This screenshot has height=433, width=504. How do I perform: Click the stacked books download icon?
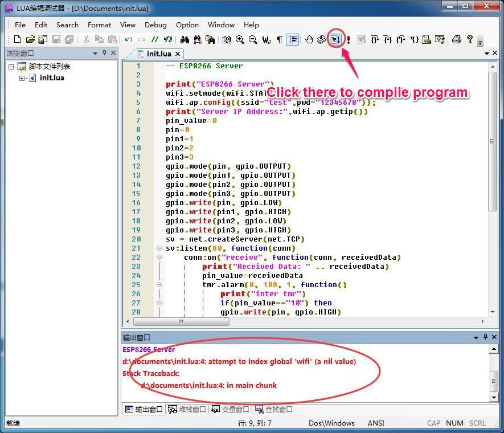[x=321, y=39]
